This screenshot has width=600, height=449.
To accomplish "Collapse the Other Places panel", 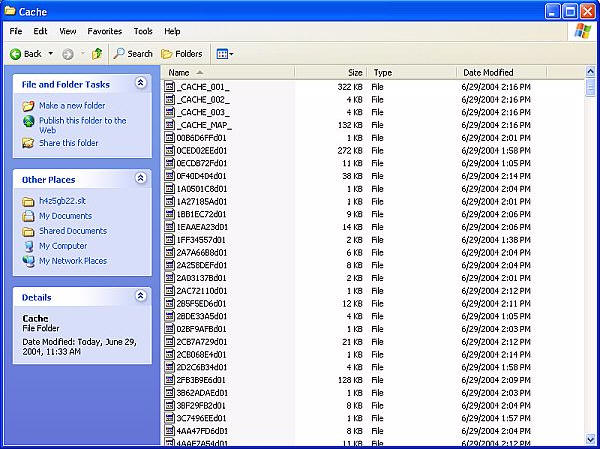I will [x=140, y=178].
